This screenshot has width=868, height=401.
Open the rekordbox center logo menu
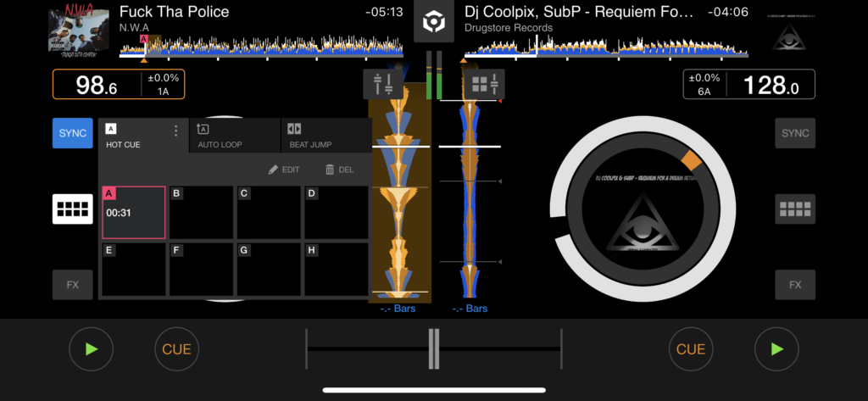point(434,23)
